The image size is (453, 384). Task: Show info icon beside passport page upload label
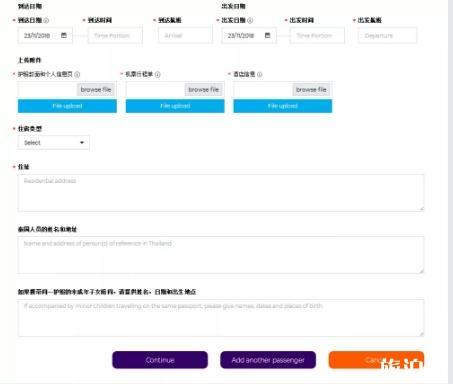77,74
